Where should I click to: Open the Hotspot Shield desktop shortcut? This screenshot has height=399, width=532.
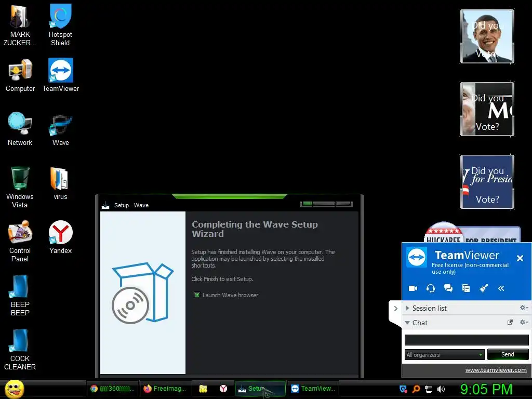pos(60,24)
